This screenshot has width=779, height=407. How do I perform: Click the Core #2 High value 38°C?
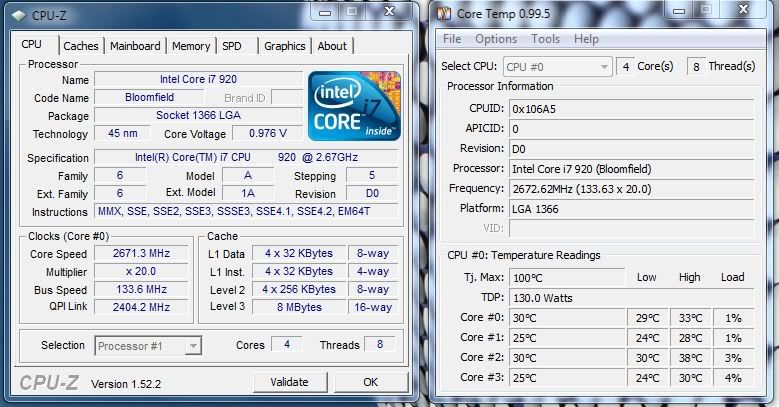click(691, 358)
